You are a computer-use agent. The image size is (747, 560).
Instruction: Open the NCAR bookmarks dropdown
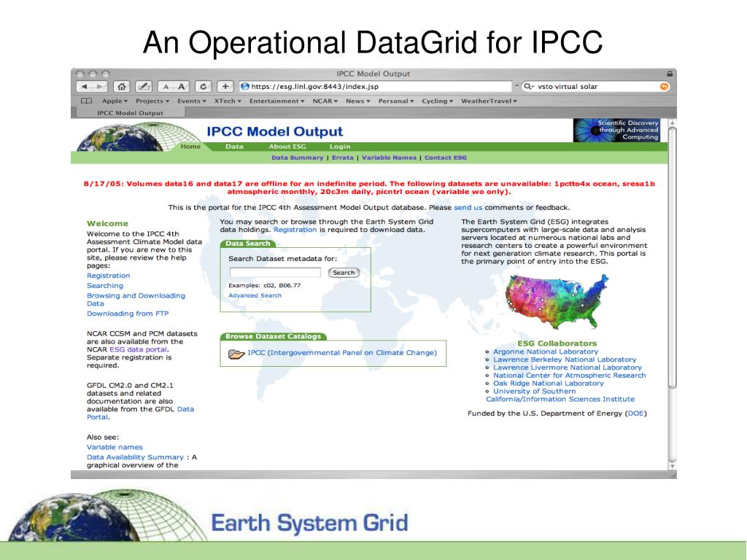click(x=325, y=101)
